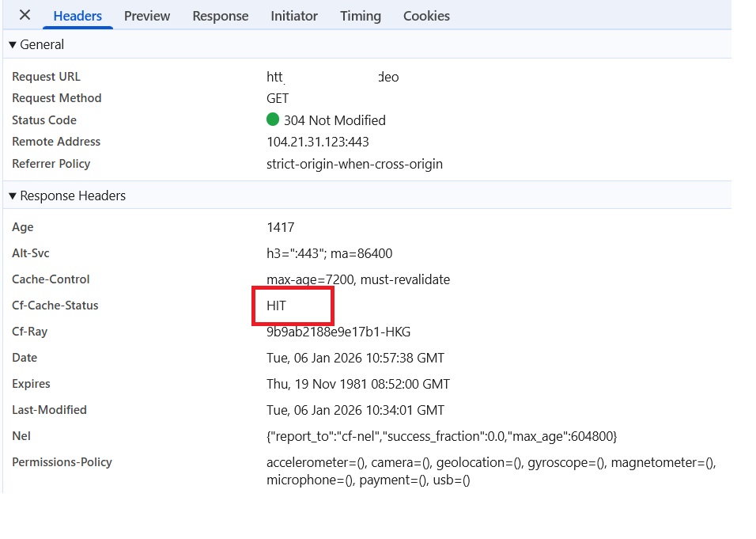Click the Cf-Cache-Status header name

[55, 306]
